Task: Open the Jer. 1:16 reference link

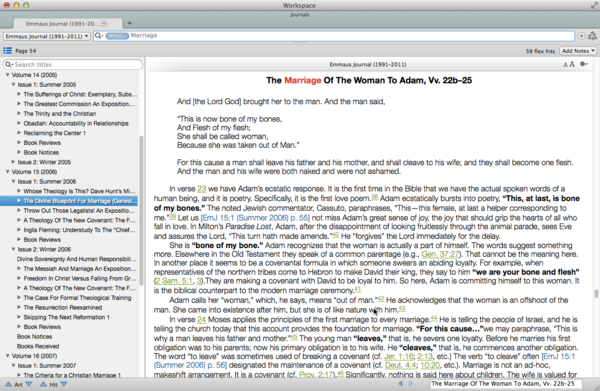Action: pyautogui.click(x=399, y=357)
